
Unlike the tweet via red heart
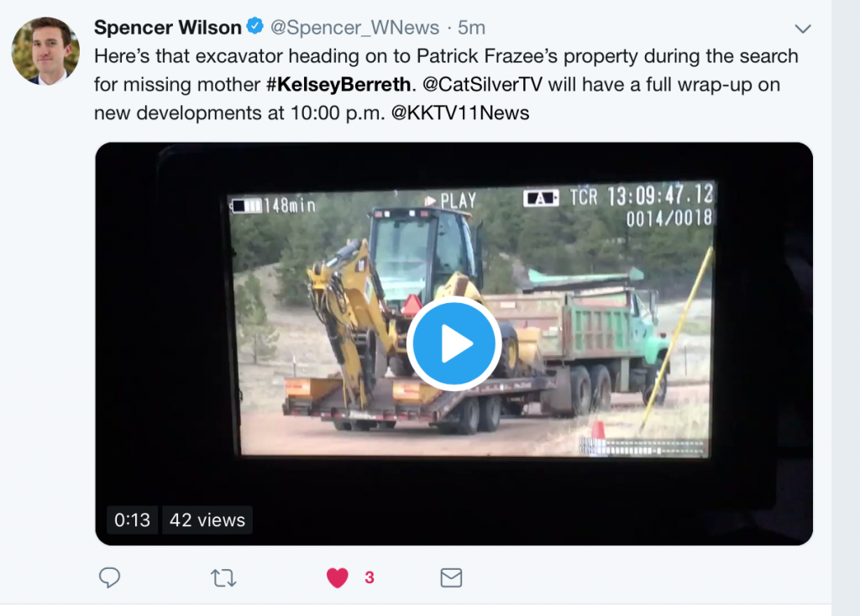click(338, 577)
